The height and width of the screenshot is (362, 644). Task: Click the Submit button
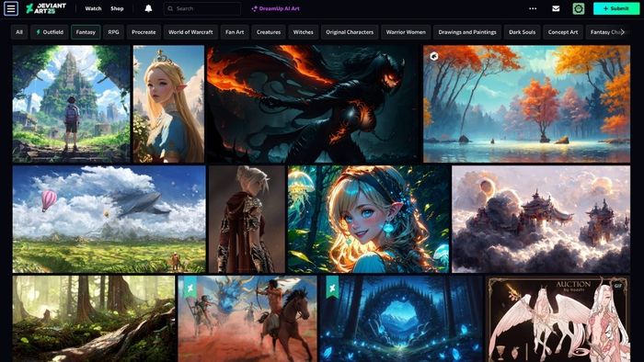616,8
